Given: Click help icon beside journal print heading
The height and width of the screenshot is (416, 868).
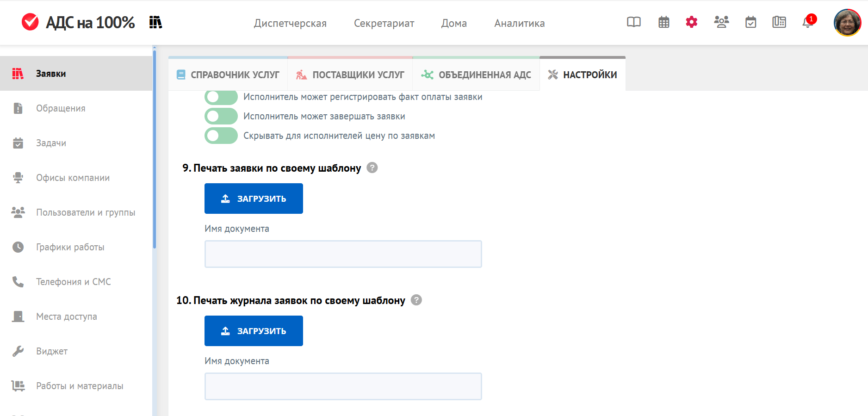Looking at the screenshot, I should click(x=416, y=300).
